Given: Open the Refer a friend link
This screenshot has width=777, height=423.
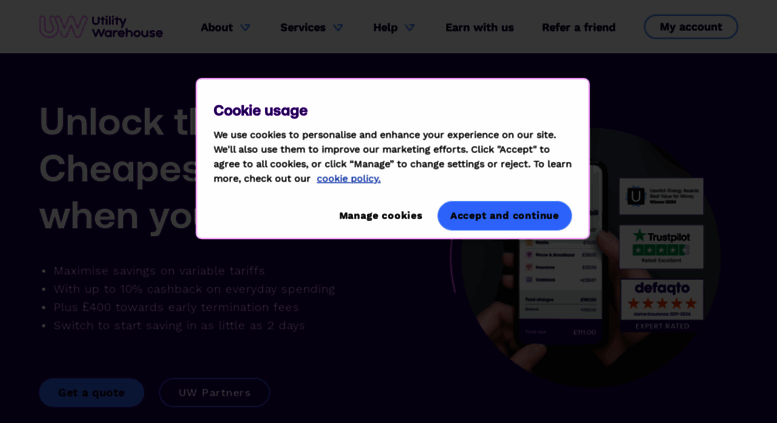Looking at the screenshot, I should 578,27.
